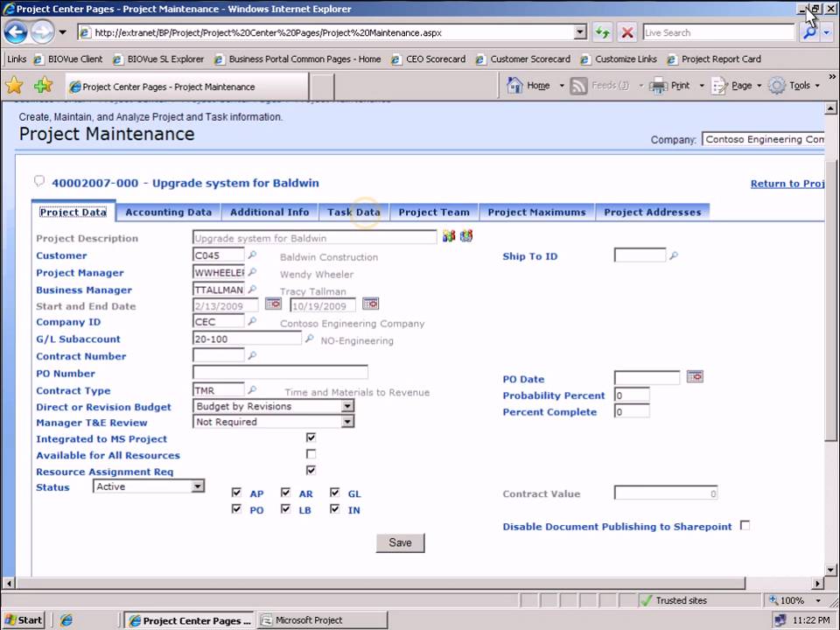Click the Add to Favorites icon

43,85
